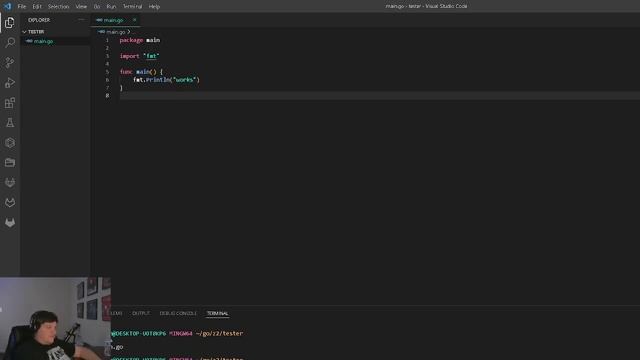The height and width of the screenshot is (360, 640).
Task: Click the 'func main() {' line
Action: (x=141, y=72)
